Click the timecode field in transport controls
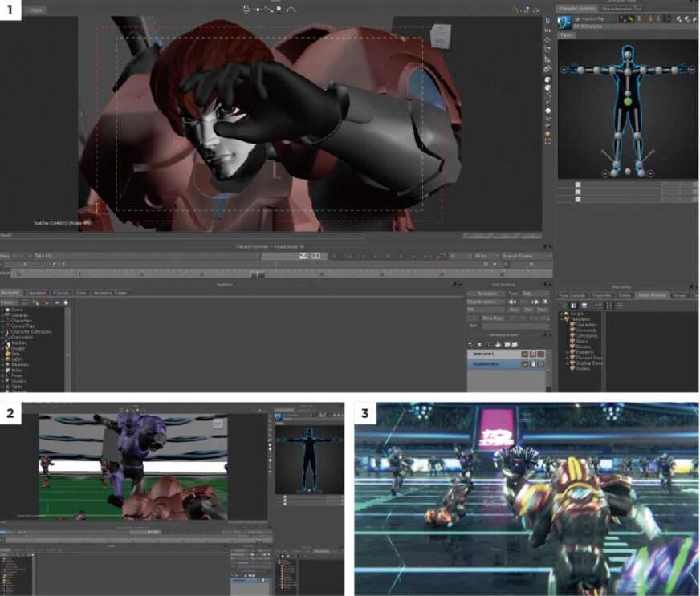 [x=295, y=256]
